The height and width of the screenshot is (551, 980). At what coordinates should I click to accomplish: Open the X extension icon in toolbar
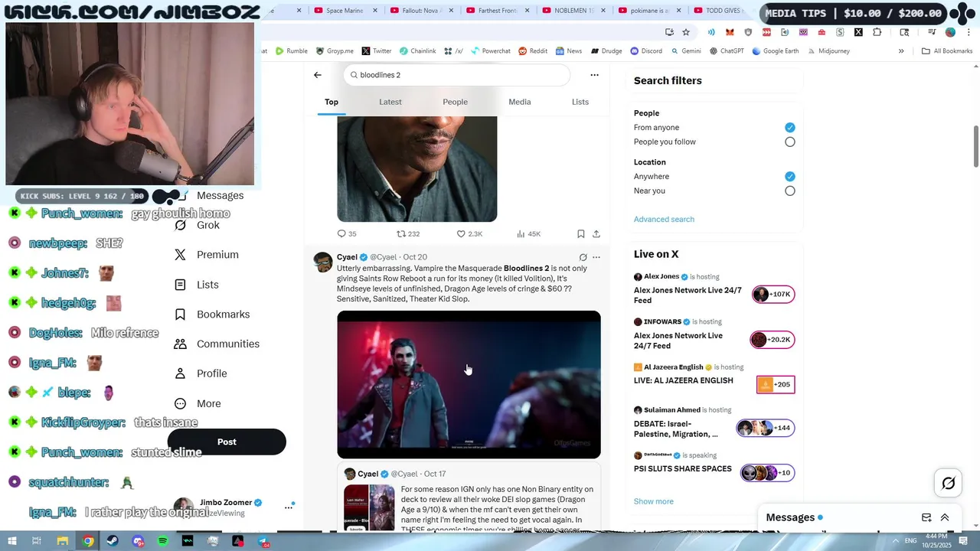click(x=858, y=32)
